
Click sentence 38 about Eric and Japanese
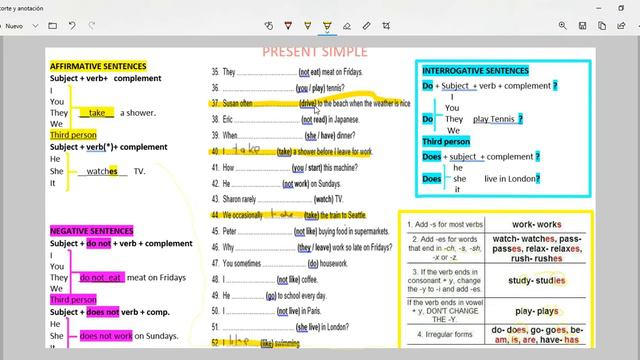(285, 120)
